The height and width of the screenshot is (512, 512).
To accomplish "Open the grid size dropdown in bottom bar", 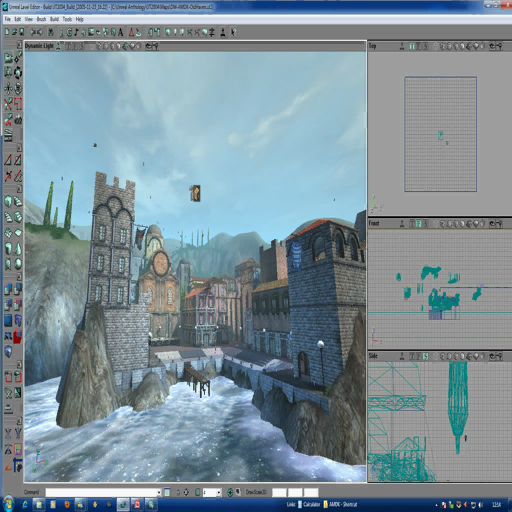I will point(219,492).
